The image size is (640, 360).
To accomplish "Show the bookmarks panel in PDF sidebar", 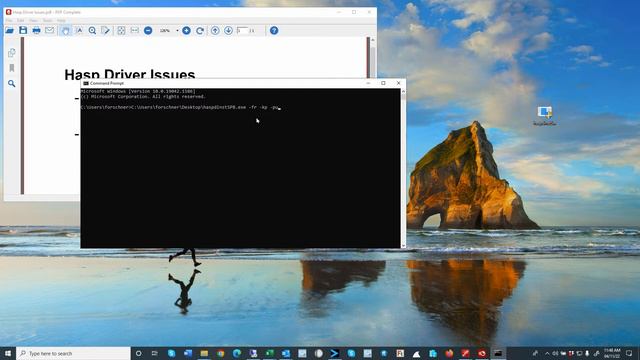I will 11,68.
